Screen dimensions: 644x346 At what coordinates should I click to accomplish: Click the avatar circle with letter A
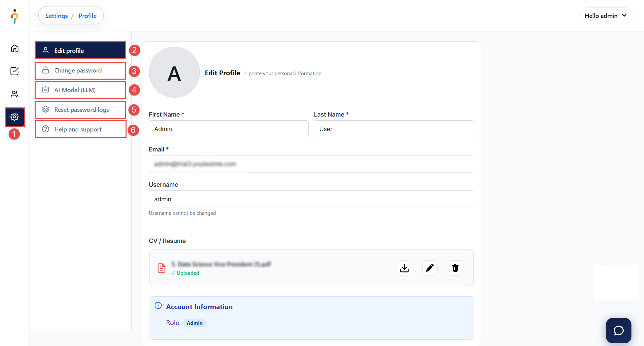pos(174,73)
